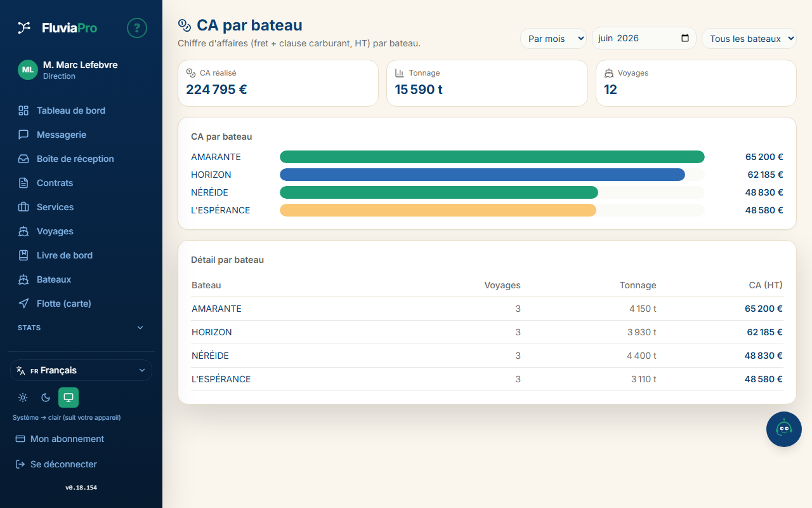Open the Tous les bateaux dropdown
The width and height of the screenshot is (812, 508).
pos(749,38)
